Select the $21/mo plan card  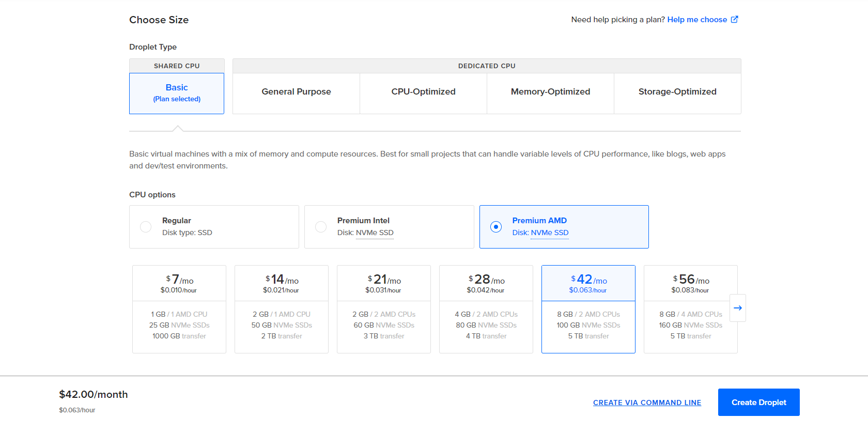384,309
